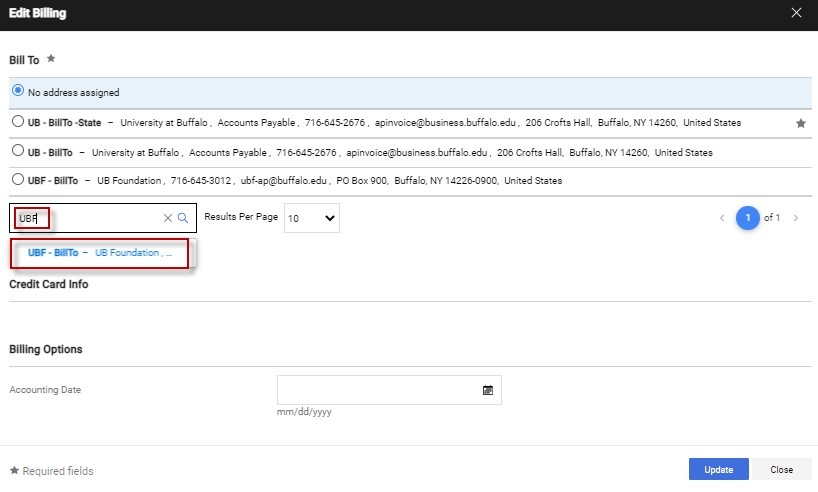Viewport: 818px width, 492px height.
Task: Click into the Accounting Date field
Action: [x=378, y=390]
